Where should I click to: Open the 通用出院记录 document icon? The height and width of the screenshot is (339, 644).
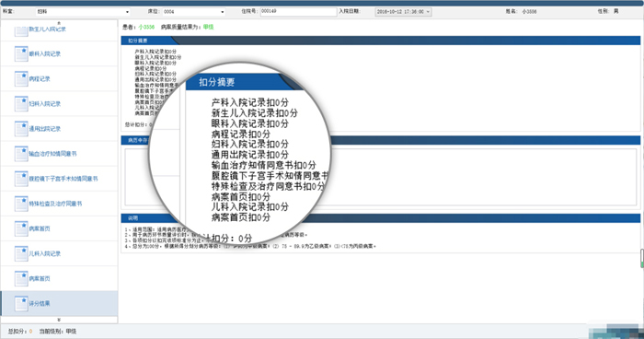21,129
